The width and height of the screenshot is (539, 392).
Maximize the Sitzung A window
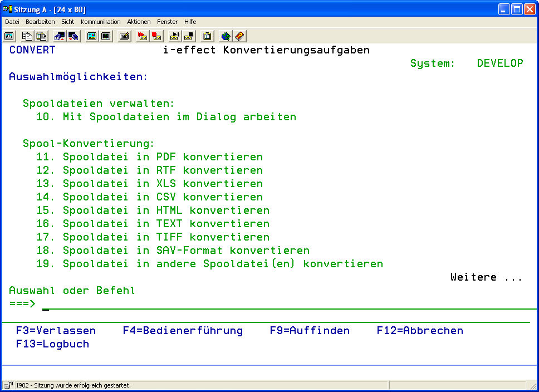pyautogui.click(x=517, y=9)
